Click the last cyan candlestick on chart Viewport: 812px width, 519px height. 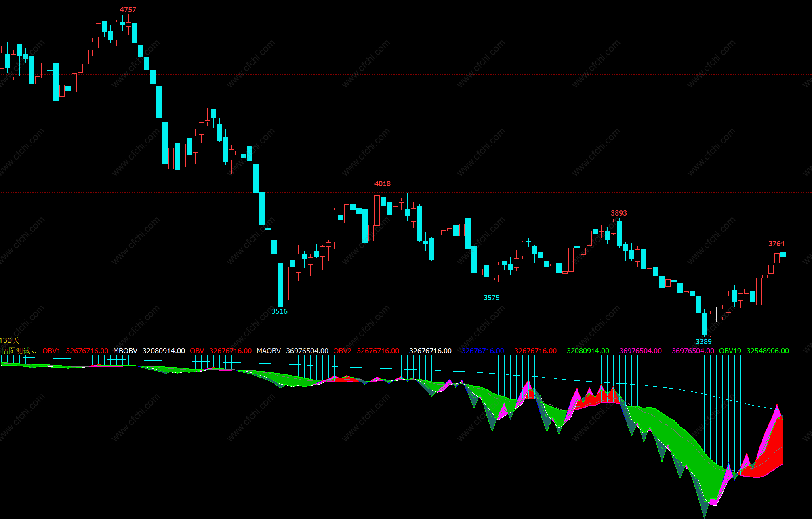[783, 254]
